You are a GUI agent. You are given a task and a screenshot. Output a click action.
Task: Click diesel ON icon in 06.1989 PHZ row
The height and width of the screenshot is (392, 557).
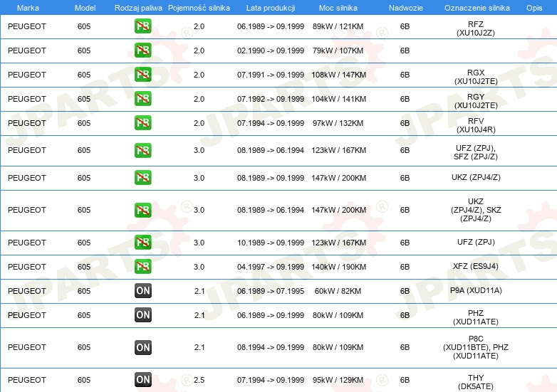(x=142, y=314)
